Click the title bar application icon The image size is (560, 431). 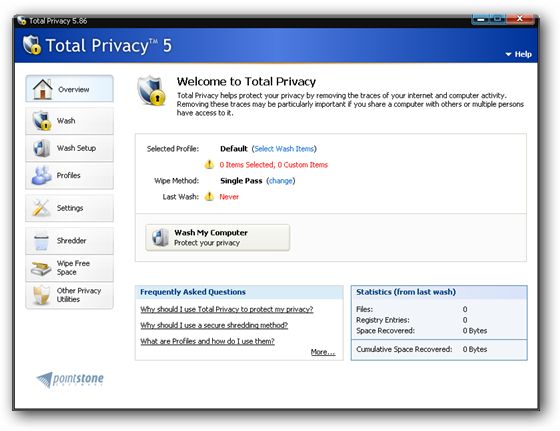[x=22, y=21]
